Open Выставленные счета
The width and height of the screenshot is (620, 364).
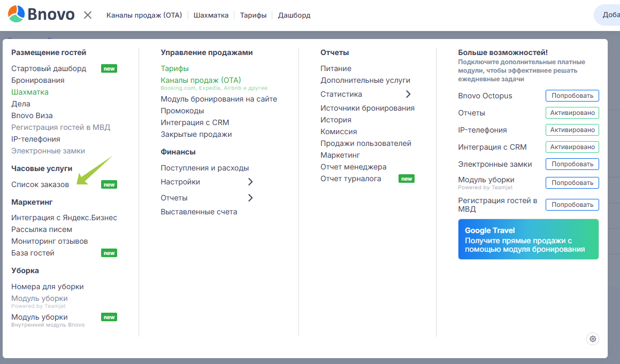pyautogui.click(x=199, y=212)
